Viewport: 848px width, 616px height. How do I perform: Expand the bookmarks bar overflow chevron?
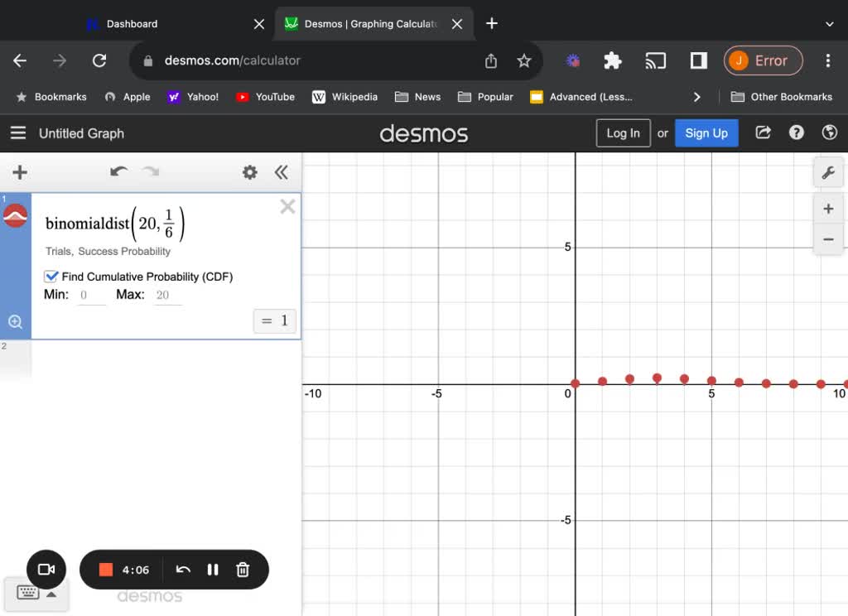pyautogui.click(x=697, y=97)
